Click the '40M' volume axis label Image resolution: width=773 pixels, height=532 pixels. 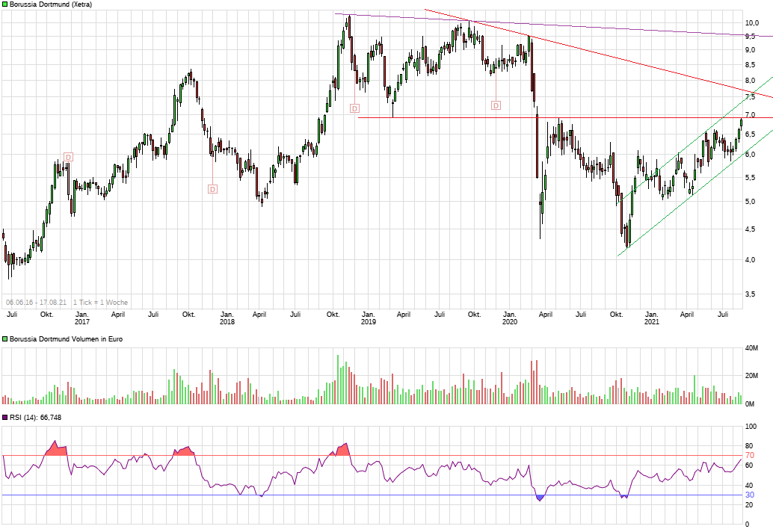point(751,348)
